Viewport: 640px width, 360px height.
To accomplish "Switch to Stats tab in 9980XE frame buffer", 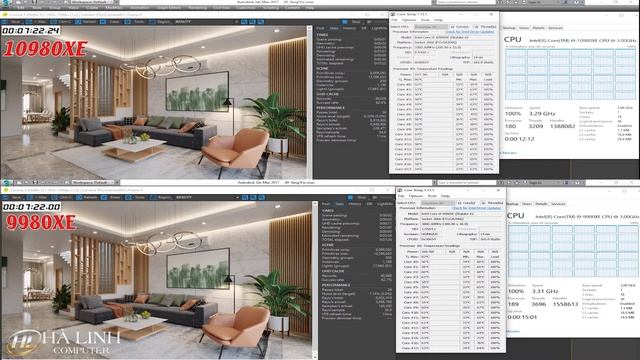I will click(340, 204).
